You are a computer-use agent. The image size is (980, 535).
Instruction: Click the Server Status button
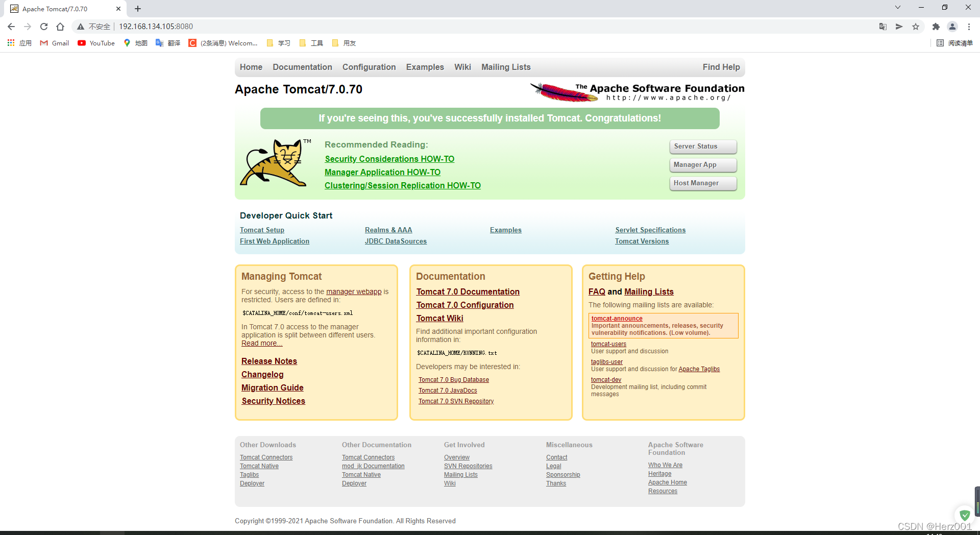703,147
